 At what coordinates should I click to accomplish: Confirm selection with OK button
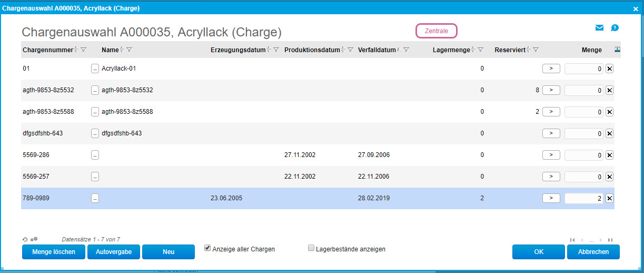tap(538, 252)
